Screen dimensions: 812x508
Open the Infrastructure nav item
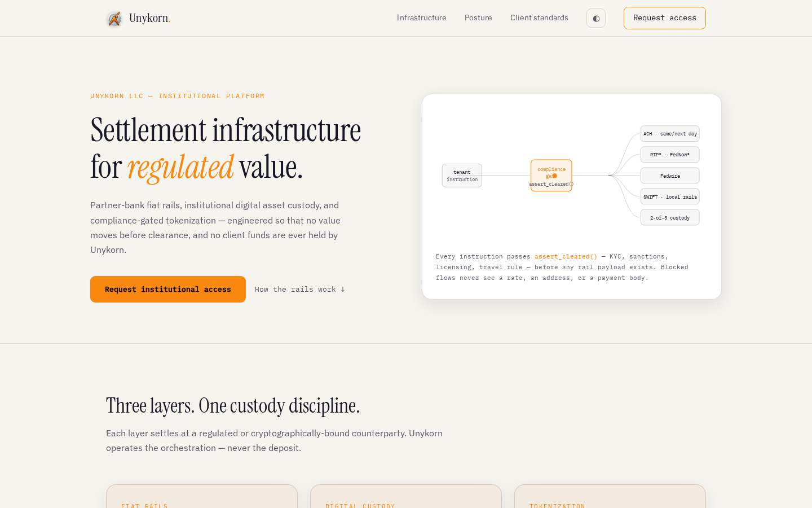coord(421,18)
